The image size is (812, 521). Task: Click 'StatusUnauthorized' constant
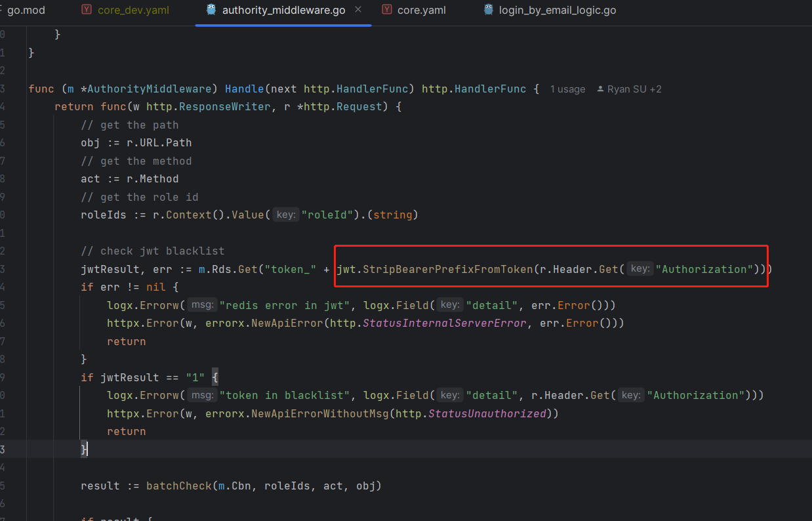click(x=487, y=413)
